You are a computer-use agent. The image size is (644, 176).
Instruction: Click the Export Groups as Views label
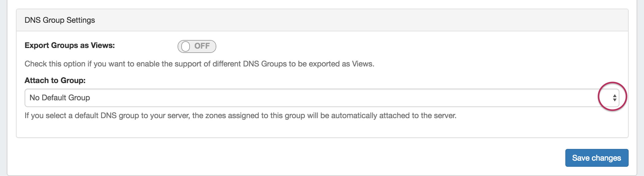(x=69, y=46)
